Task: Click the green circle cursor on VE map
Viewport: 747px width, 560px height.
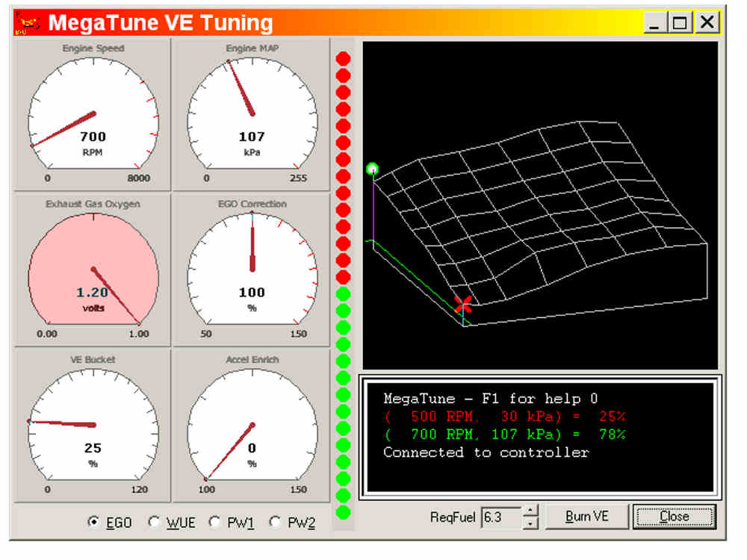Action: click(x=373, y=169)
